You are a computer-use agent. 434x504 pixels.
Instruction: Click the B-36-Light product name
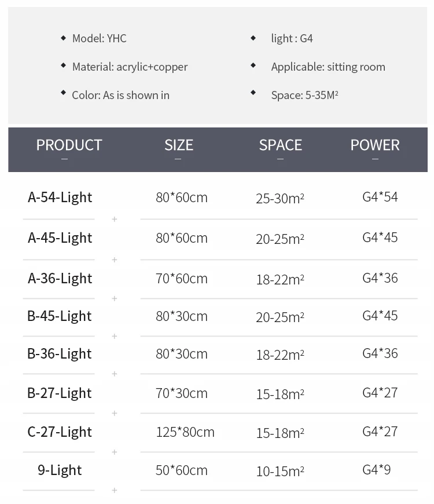pos(59,353)
